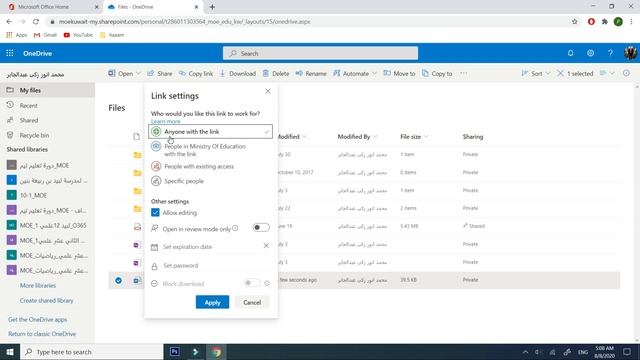This screenshot has height=360, width=640.
Task: Open the OneDrive app launcher grid
Action: coord(10,53)
